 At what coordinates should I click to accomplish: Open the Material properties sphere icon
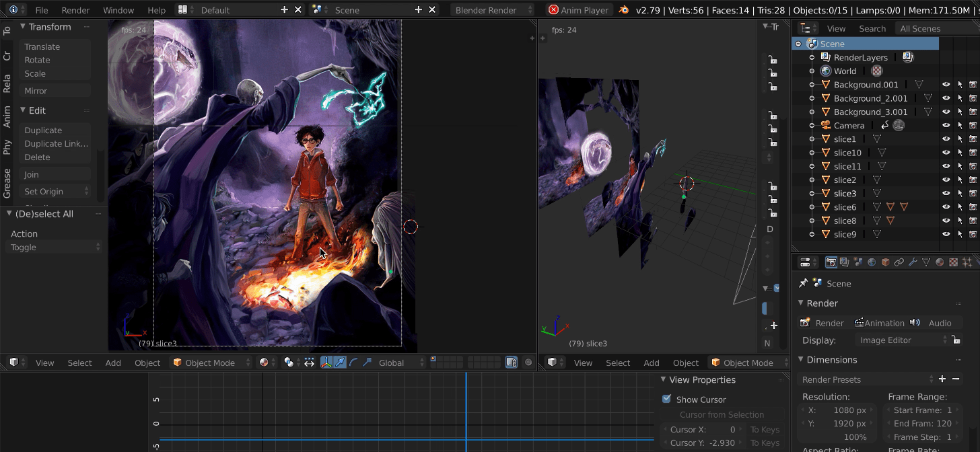(940, 262)
